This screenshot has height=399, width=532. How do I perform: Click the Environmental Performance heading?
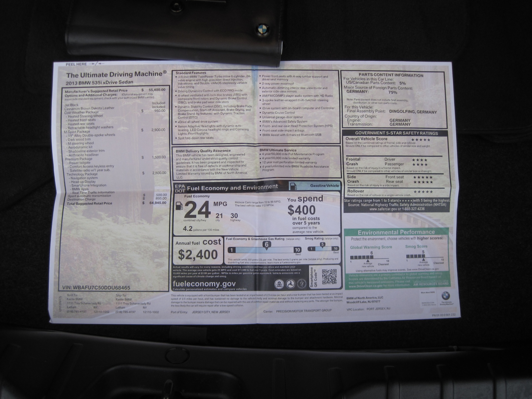point(396,232)
